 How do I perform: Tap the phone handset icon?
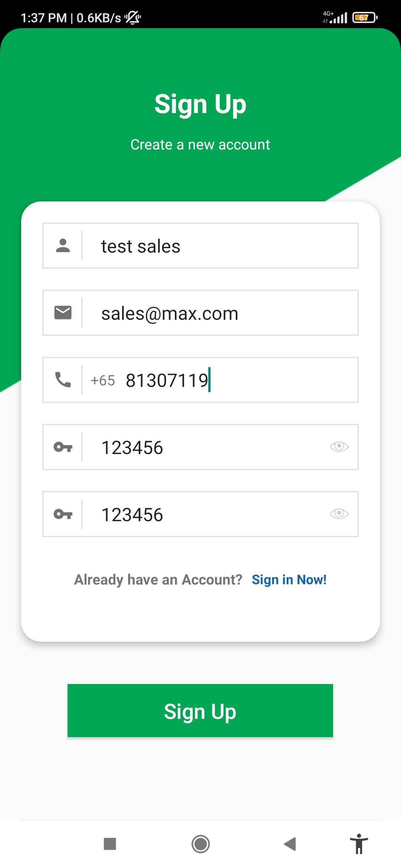[63, 380]
